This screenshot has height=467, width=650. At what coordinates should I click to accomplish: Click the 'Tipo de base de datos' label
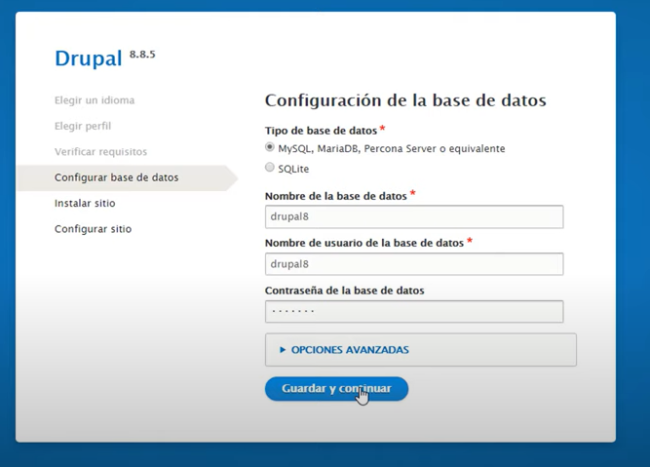coord(321,131)
